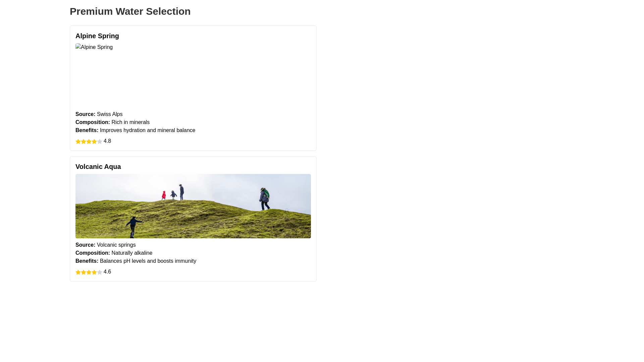Click the first star of Alpine Spring rating

click(x=78, y=141)
